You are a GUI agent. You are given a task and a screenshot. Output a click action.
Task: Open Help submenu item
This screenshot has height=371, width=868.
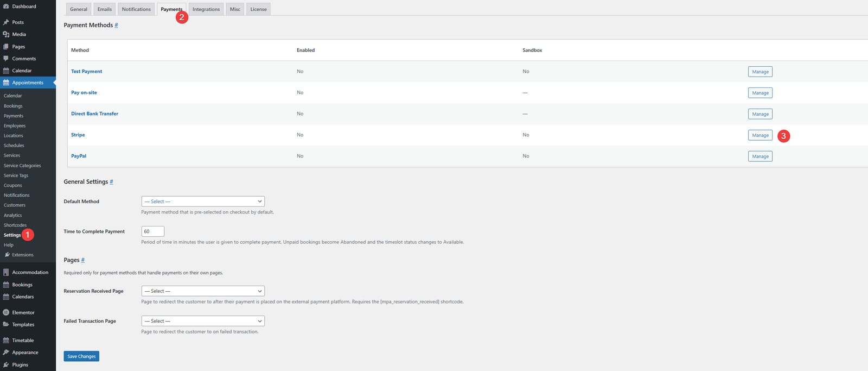(x=9, y=245)
